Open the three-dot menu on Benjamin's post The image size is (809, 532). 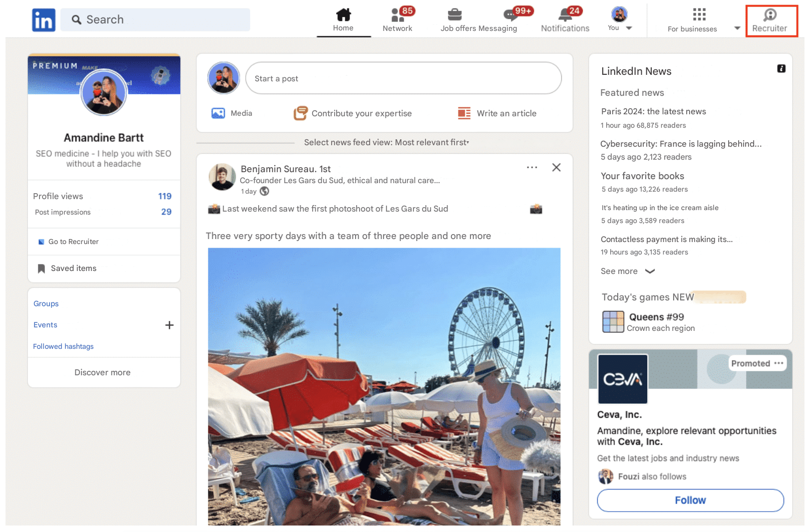coord(532,168)
